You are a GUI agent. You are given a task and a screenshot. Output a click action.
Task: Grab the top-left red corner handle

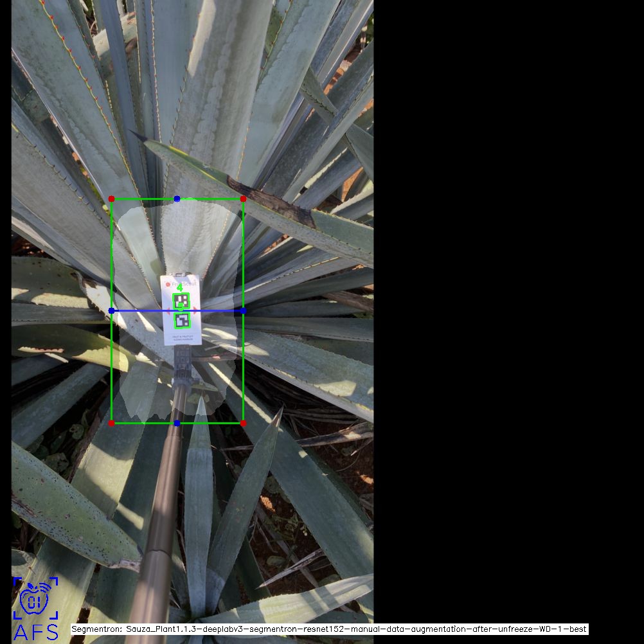pos(111,199)
